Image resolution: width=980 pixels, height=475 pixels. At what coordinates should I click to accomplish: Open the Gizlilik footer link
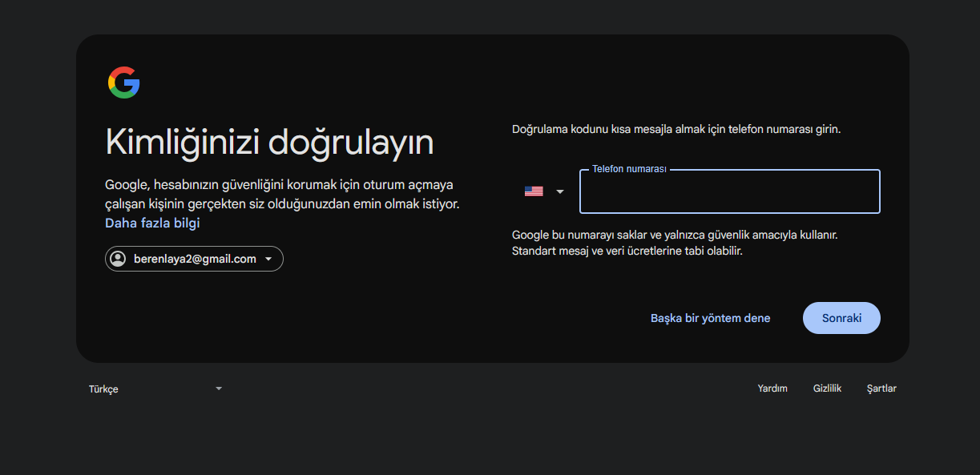[827, 388]
